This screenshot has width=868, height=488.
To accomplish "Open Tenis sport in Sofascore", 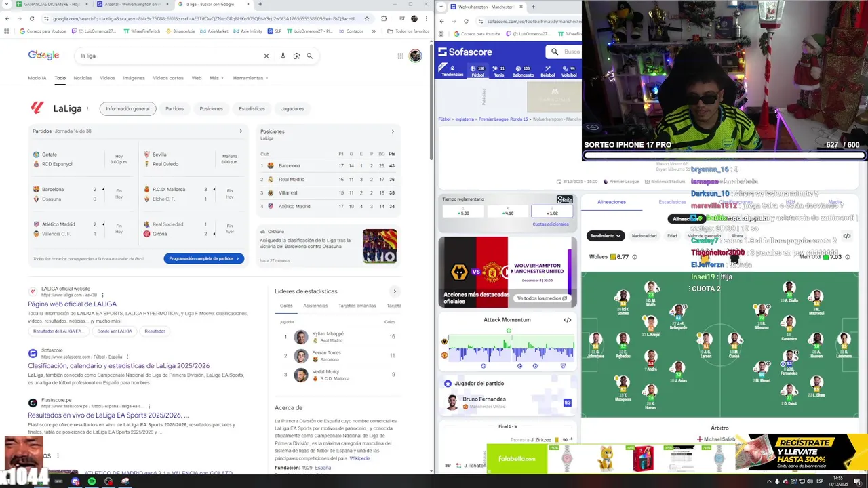I will pyautogui.click(x=498, y=71).
